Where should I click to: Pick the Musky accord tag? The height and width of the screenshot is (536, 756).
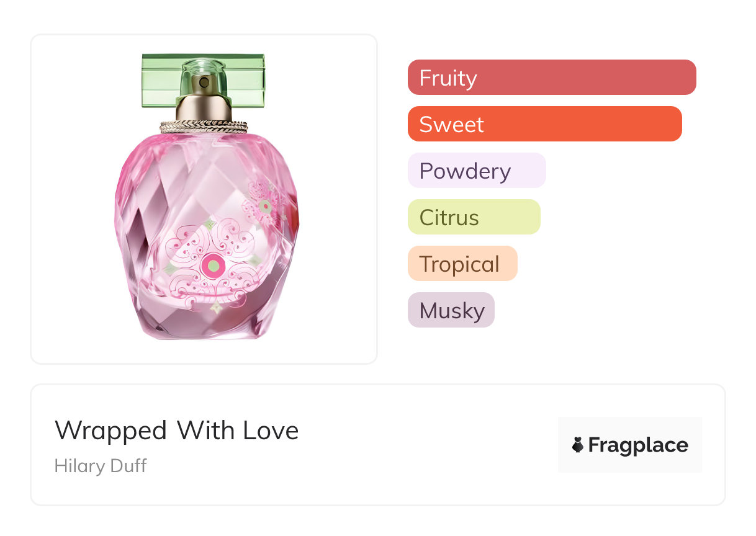click(451, 310)
